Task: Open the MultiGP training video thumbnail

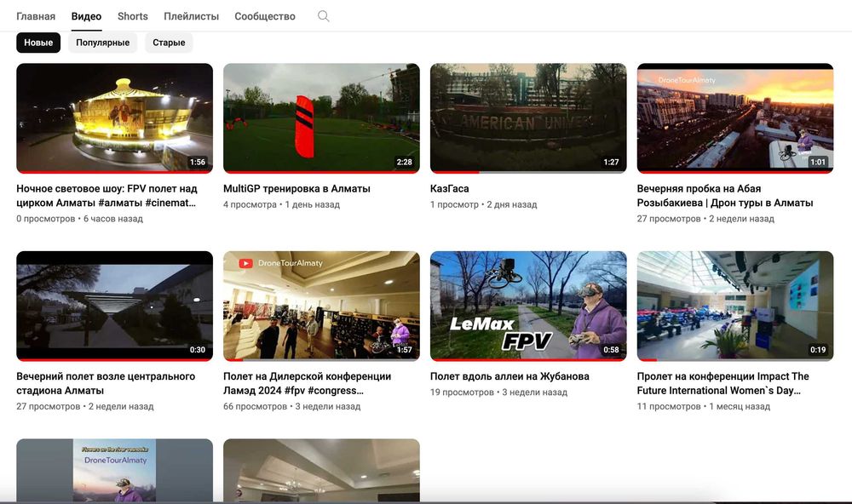Action: tap(322, 117)
